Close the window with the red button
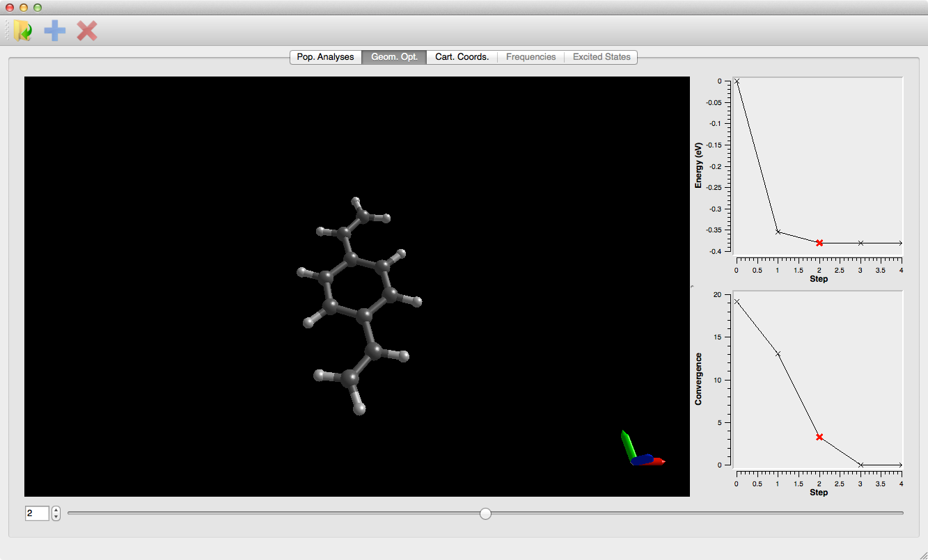Screen dimensions: 928x560 coord(10,8)
